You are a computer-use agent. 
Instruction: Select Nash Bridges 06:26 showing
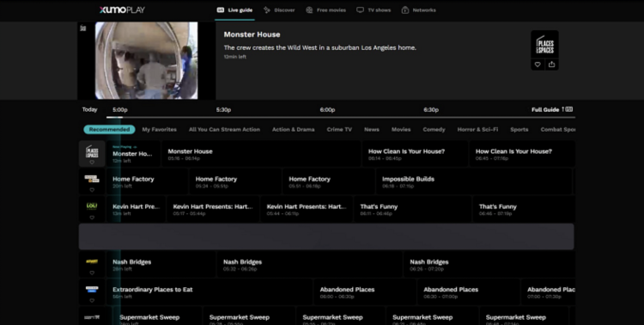(489, 265)
